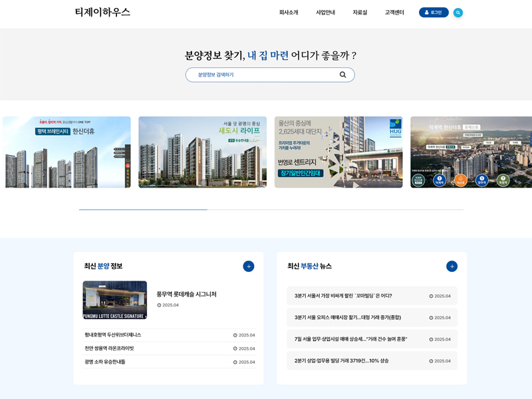532x399 pixels.
Task: Click the blue search icon in header
Action: point(458,13)
